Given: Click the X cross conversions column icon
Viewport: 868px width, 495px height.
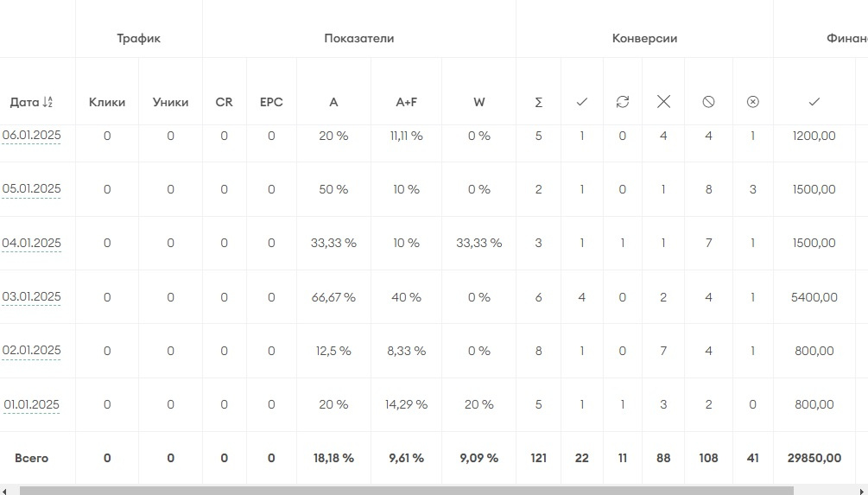Looking at the screenshot, I should (663, 102).
